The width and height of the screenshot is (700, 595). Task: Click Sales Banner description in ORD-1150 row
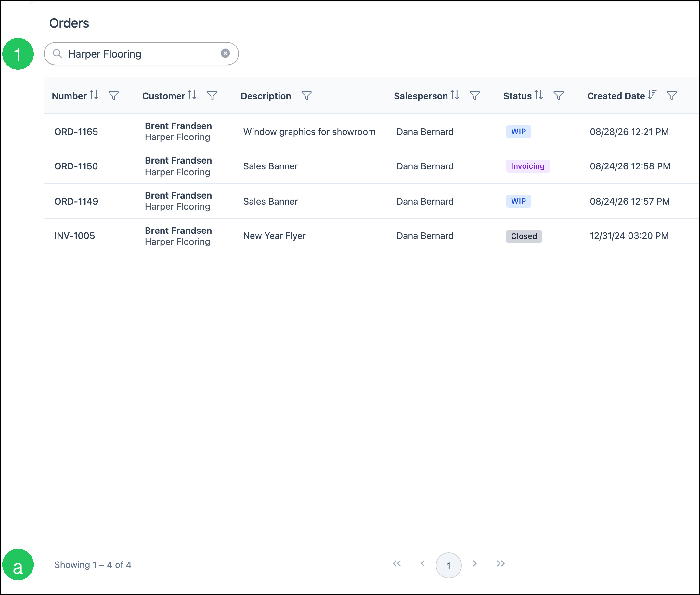[x=270, y=166]
